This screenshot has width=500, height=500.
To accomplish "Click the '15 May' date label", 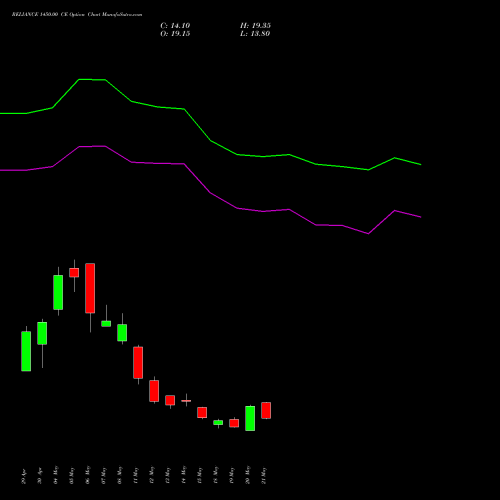I will [200, 475].
